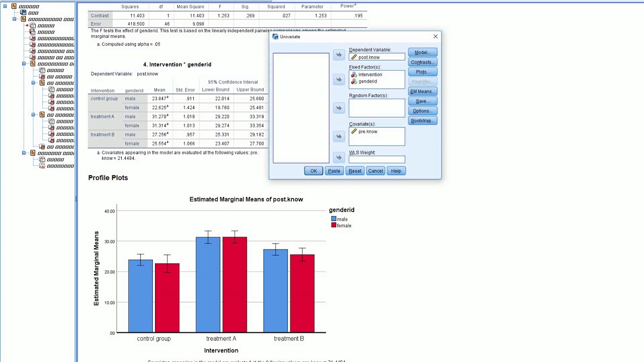Cancel the Univariate dialog
The width and height of the screenshot is (644, 362).
tap(375, 171)
